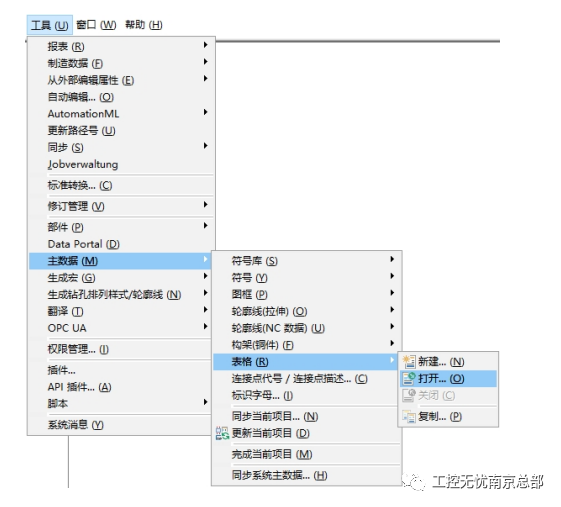The height and width of the screenshot is (507, 561).
Task: Open 轮廓线(拉伸) (O) submenu entry
Action: pos(307,311)
